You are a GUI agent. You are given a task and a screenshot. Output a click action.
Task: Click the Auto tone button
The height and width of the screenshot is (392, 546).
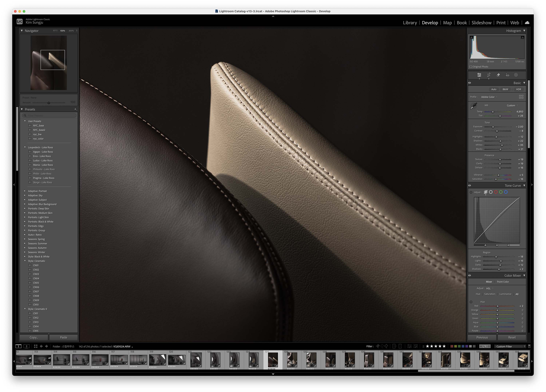pyautogui.click(x=494, y=89)
